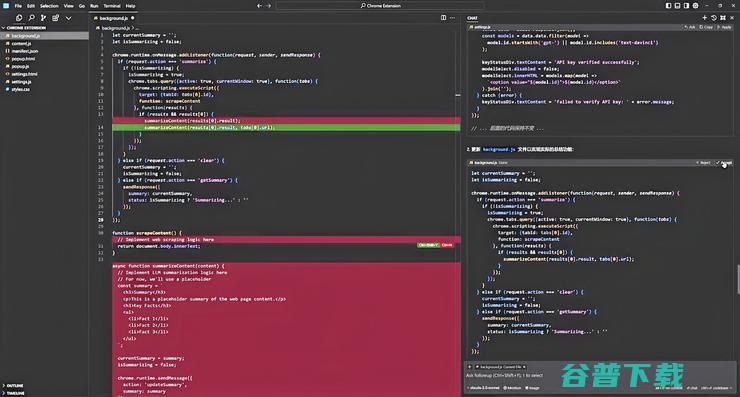
Task: Open the Extensions view icon
Action: pyautogui.click(x=56, y=18)
